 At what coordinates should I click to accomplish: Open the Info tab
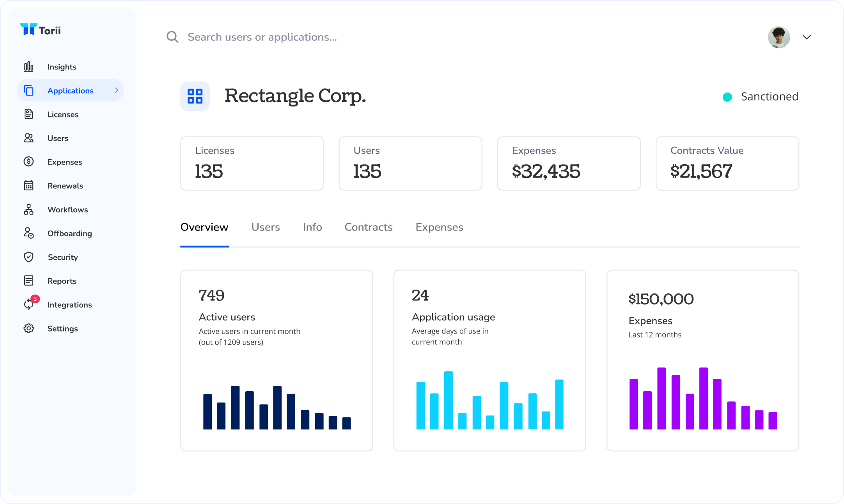click(312, 227)
